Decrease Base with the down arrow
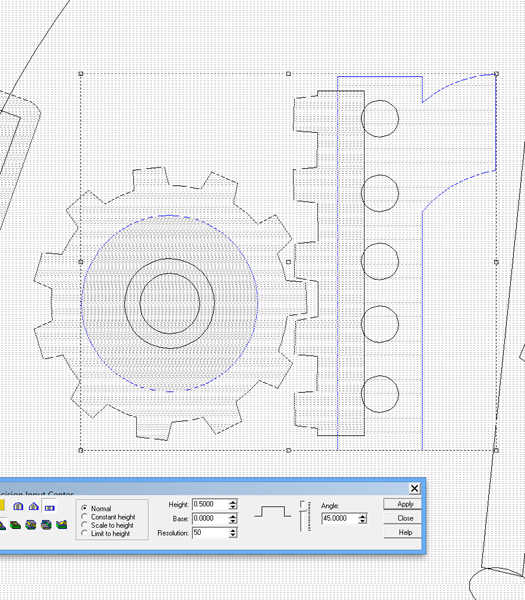The height and width of the screenshot is (600, 525). point(233,521)
